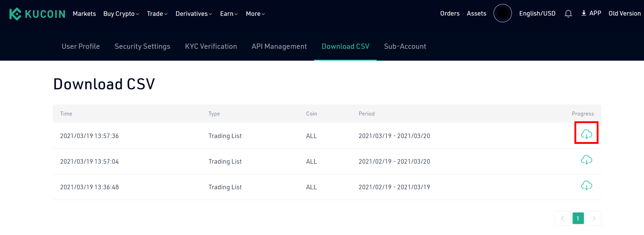Expand Trade dropdown
This screenshot has height=235, width=644.
pos(157,14)
